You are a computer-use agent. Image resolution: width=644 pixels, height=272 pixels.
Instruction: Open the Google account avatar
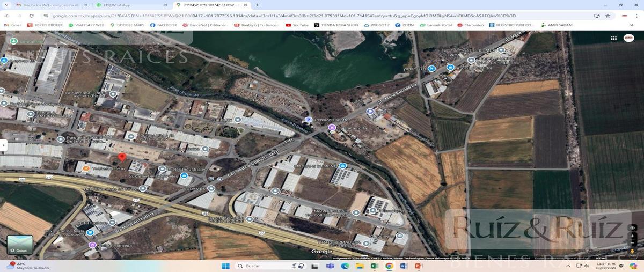pyautogui.click(x=628, y=38)
